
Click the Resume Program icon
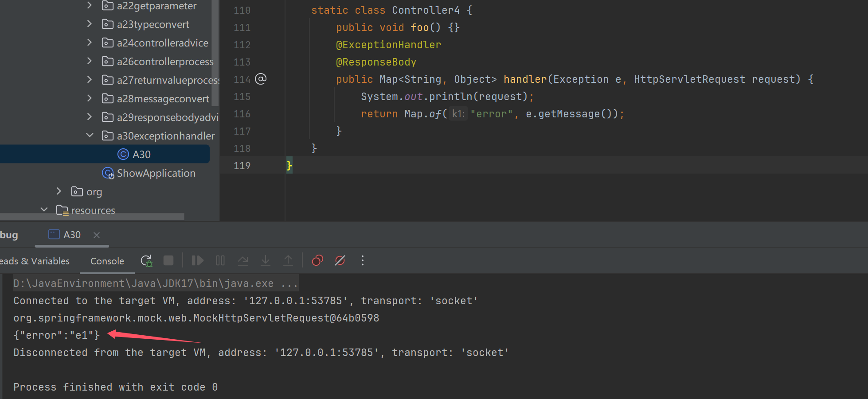197,260
